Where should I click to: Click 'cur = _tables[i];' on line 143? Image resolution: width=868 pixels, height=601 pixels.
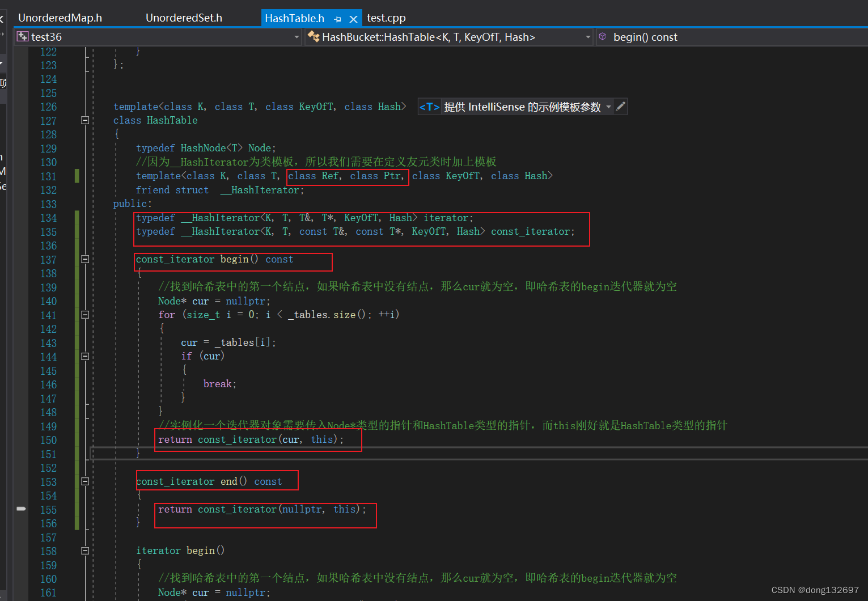click(228, 342)
